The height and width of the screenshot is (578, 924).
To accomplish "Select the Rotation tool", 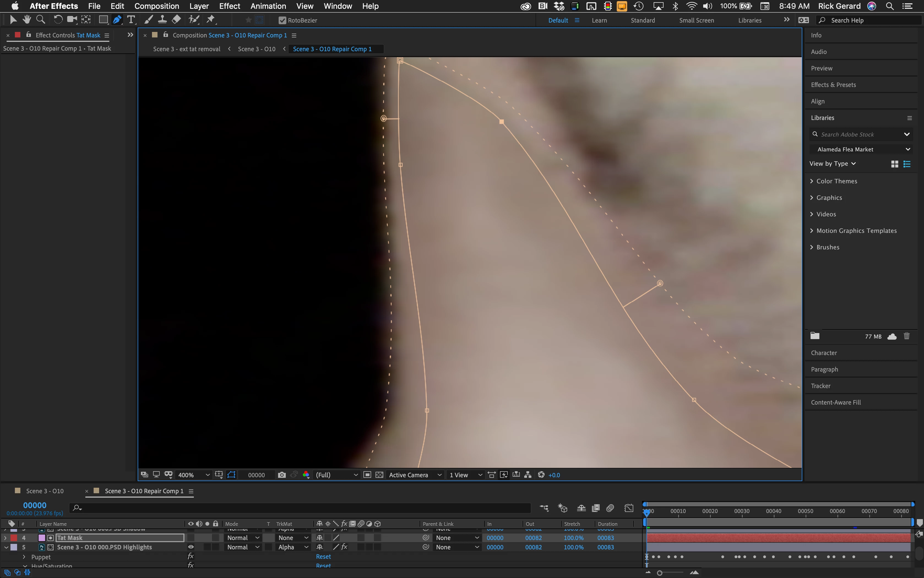I will coord(58,20).
